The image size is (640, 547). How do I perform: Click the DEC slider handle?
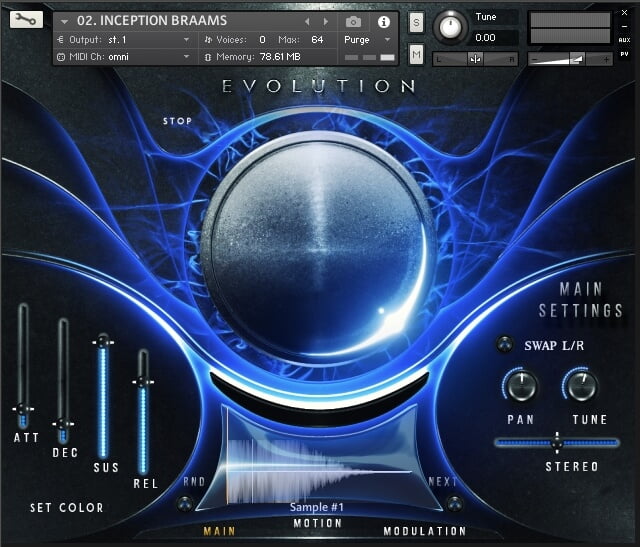pyautogui.click(x=63, y=424)
